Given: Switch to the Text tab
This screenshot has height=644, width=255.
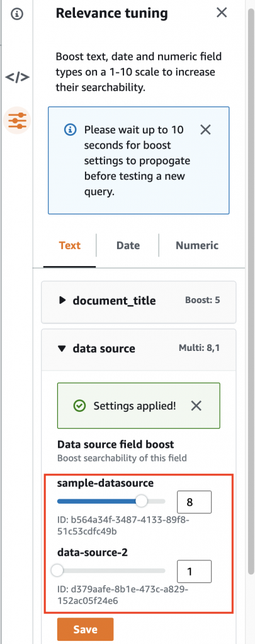Looking at the screenshot, I should (x=69, y=246).
